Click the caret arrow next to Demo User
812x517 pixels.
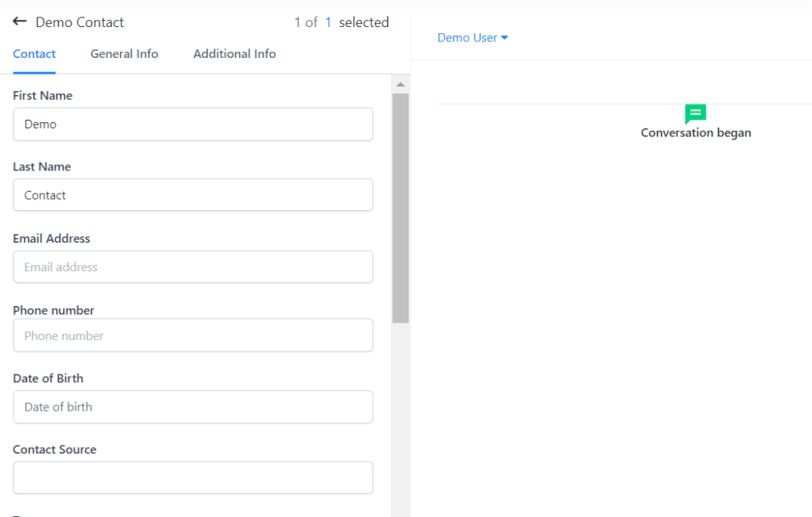click(x=504, y=38)
